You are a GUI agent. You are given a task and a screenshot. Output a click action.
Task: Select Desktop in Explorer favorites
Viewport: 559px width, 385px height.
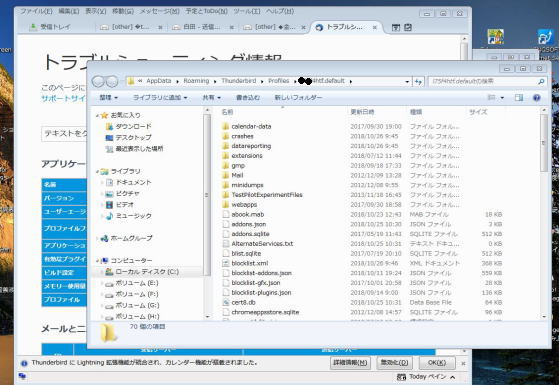133,137
